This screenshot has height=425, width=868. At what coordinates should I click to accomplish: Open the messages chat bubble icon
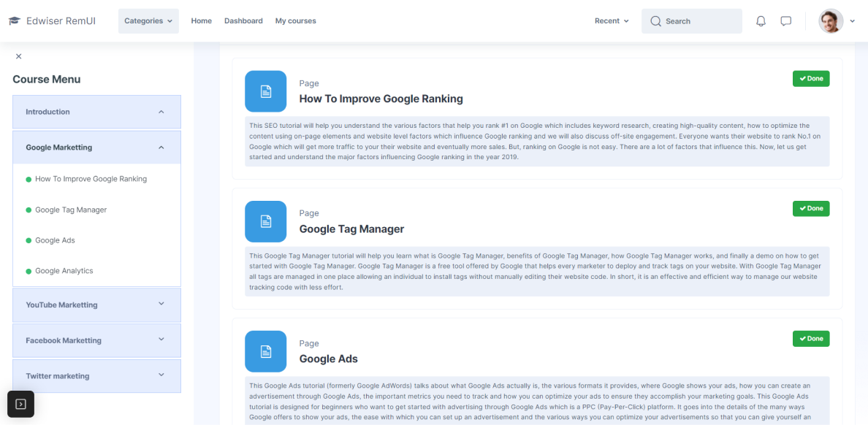[x=785, y=21]
